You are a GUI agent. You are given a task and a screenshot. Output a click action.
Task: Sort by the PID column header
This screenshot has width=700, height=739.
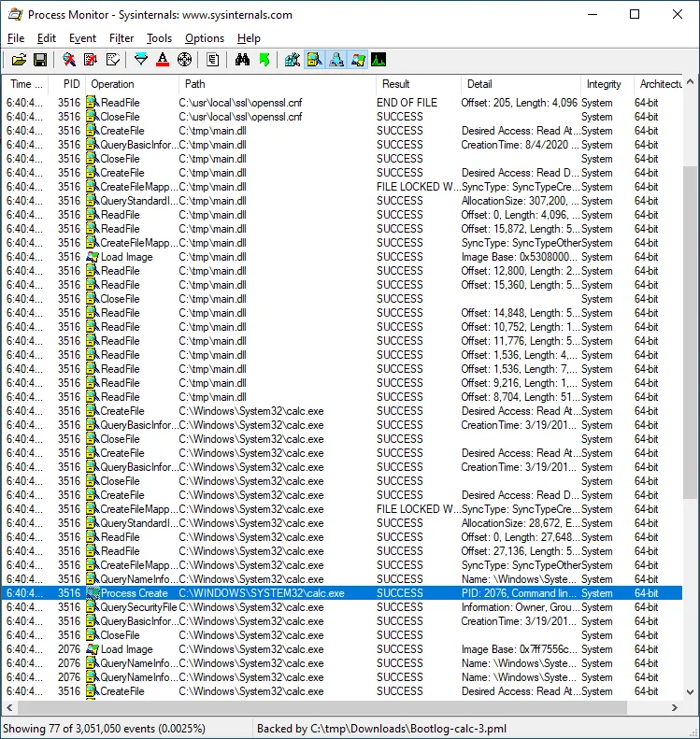(67, 84)
